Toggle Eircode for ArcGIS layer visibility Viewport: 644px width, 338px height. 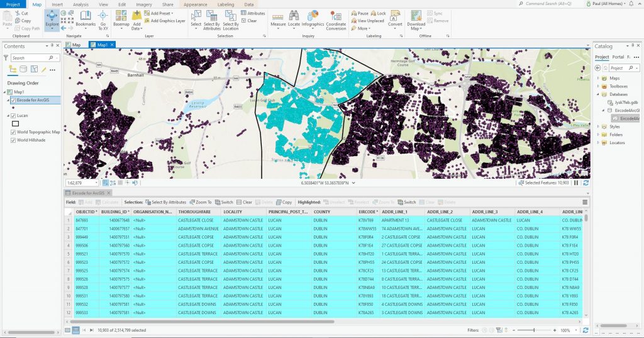point(14,100)
